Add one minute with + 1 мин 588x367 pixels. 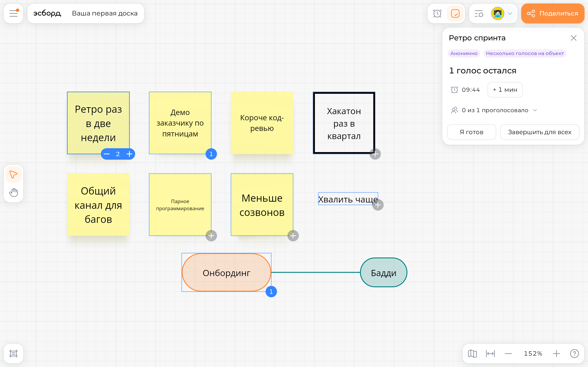point(505,90)
